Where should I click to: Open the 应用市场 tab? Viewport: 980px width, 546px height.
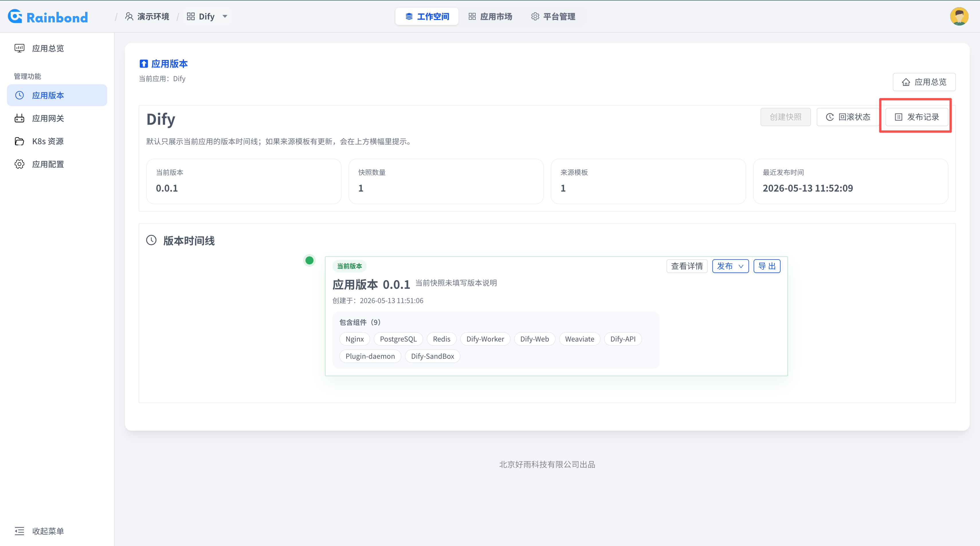point(490,16)
